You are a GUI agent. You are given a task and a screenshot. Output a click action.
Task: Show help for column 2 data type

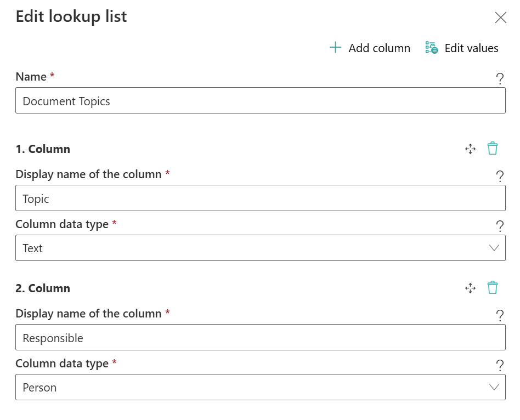click(500, 366)
